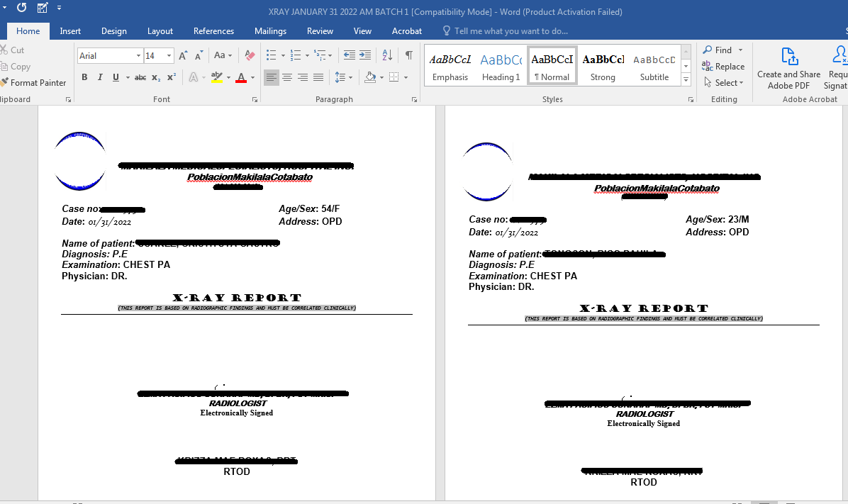Click the Bullets list icon
Viewport: 848px width, 504px height.
tap(272, 55)
